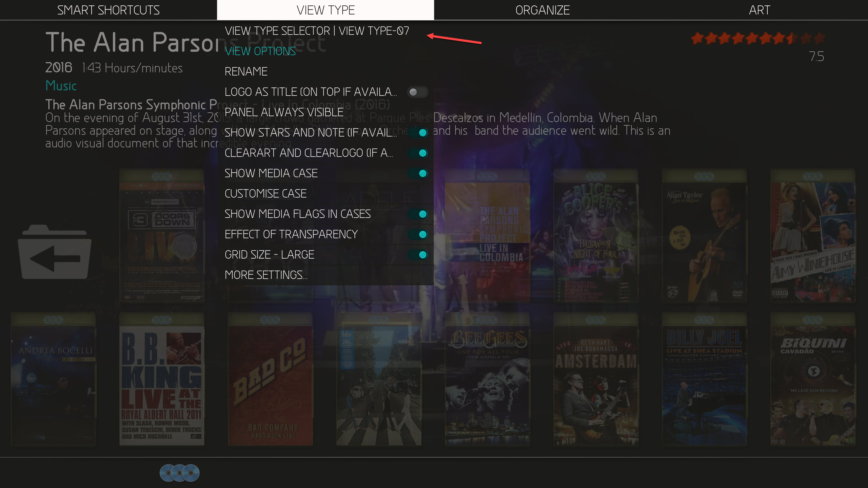This screenshot has width=868, height=488.
Task: Open the Alice Cooper Halloween cover
Action: pyautogui.click(x=596, y=236)
